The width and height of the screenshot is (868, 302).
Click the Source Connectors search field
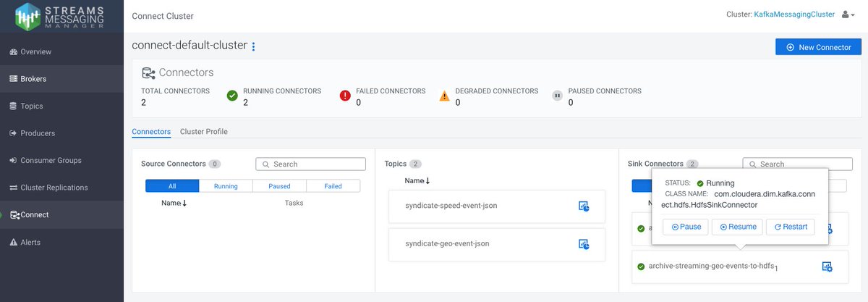pyautogui.click(x=310, y=164)
